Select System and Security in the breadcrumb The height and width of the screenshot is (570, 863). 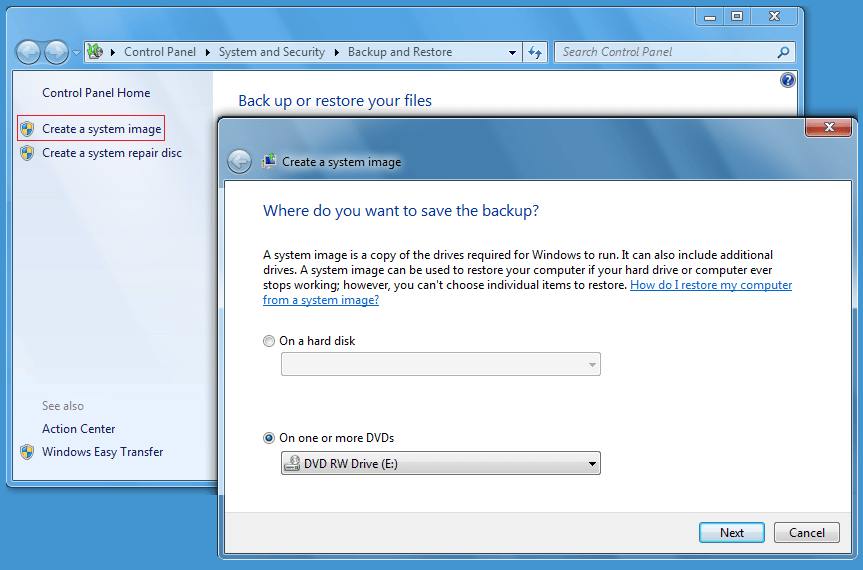click(x=272, y=52)
